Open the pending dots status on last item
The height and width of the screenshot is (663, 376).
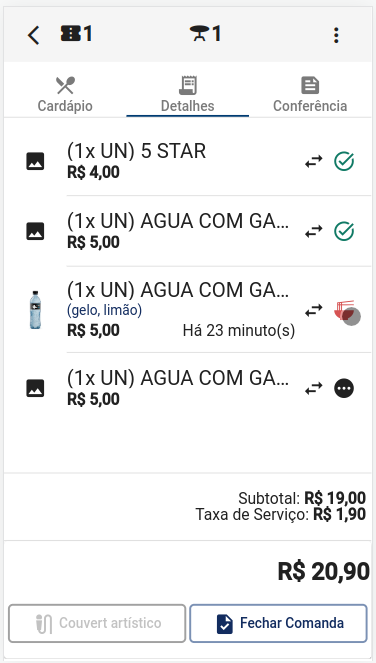coord(344,388)
